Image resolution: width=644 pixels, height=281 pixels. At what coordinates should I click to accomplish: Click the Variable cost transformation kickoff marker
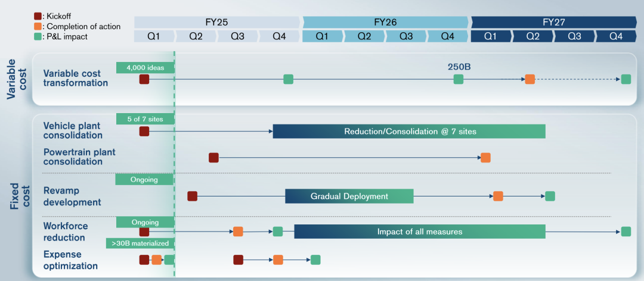tap(144, 79)
